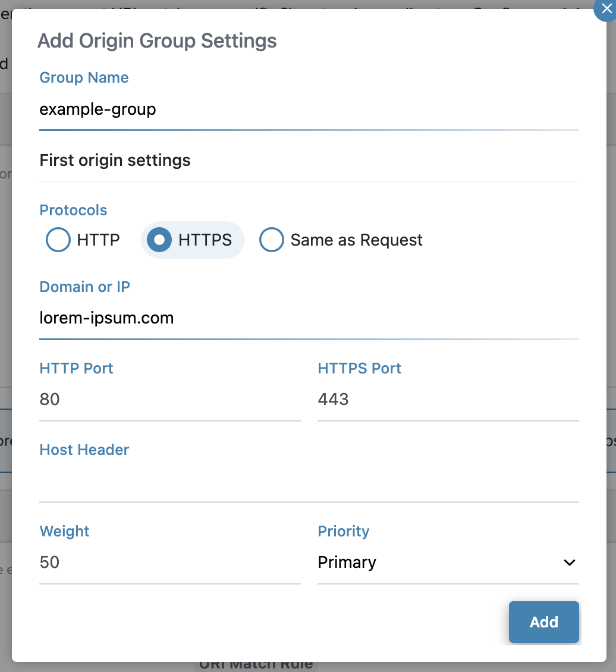Viewport: 616px width, 672px height.
Task: Click the HTTP Port field showing 80
Action: click(169, 400)
